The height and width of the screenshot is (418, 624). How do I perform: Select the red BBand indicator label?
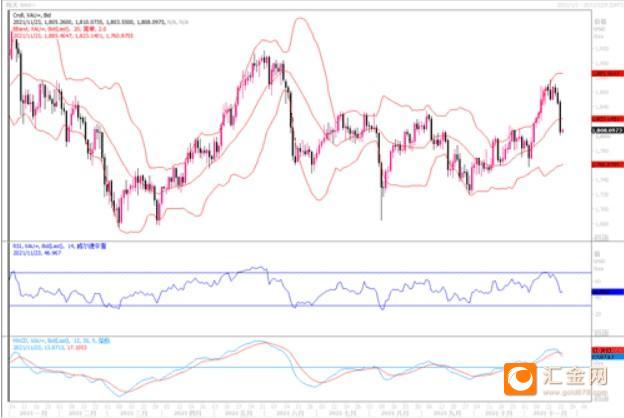[60, 29]
